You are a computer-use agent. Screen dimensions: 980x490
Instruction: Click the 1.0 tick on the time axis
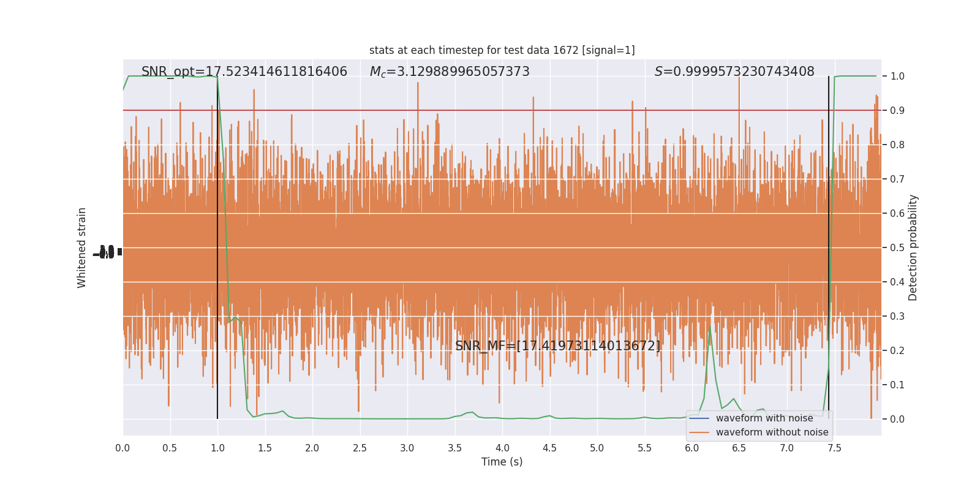[x=217, y=448]
